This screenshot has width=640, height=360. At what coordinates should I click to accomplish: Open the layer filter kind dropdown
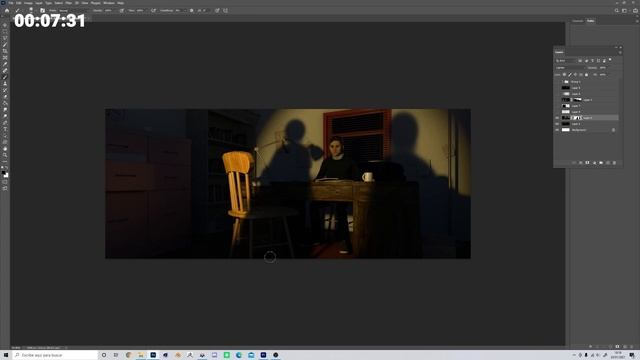click(566, 60)
